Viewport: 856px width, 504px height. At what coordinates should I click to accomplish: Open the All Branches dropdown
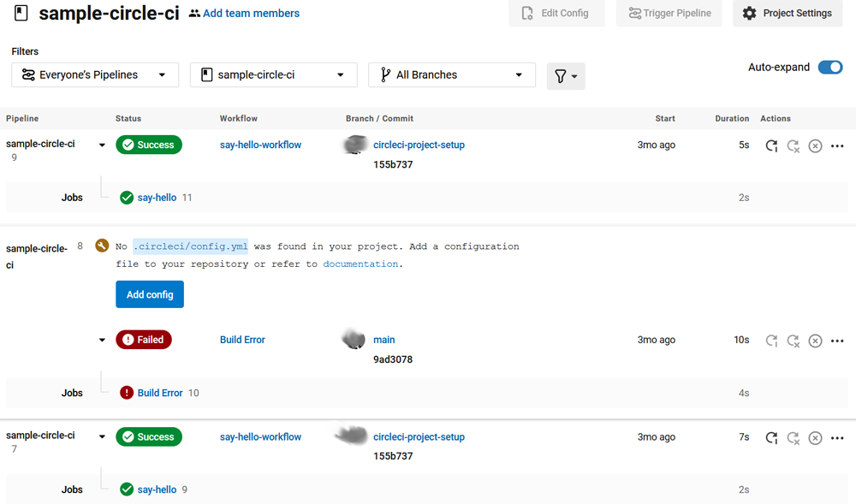pyautogui.click(x=451, y=74)
